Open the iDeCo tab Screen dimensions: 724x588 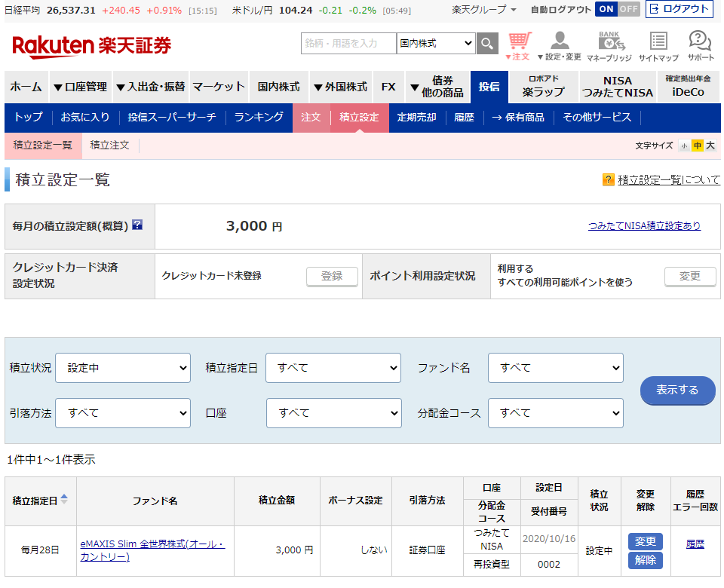coord(688,87)
